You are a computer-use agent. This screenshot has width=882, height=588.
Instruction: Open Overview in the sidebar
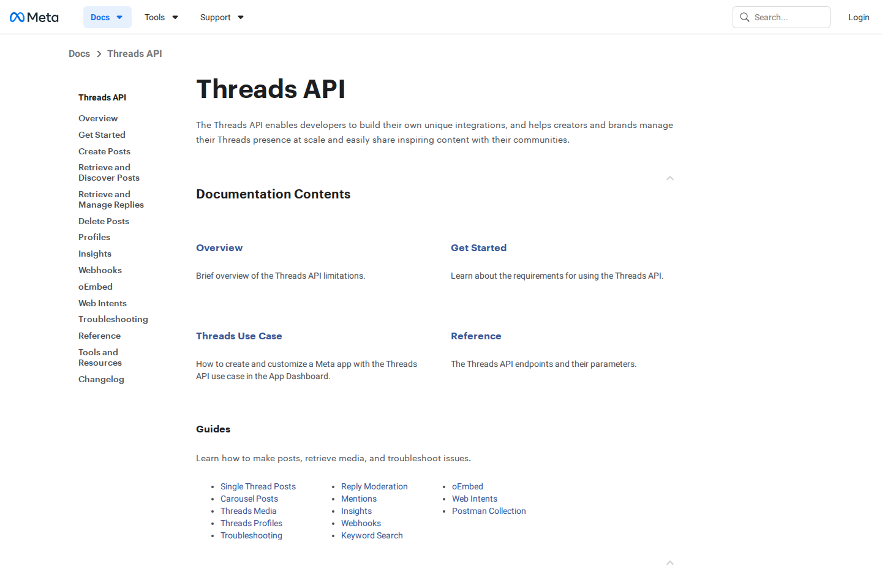[x=98, y=118]
